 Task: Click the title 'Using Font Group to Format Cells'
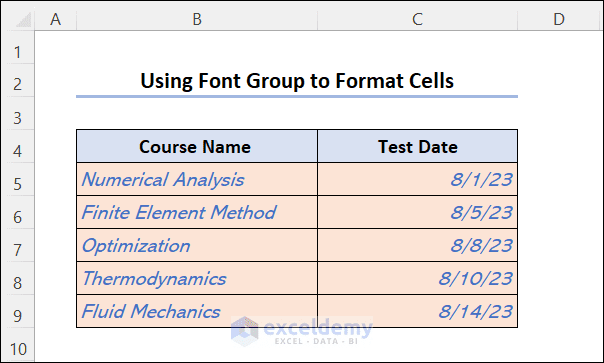(297, 81)
